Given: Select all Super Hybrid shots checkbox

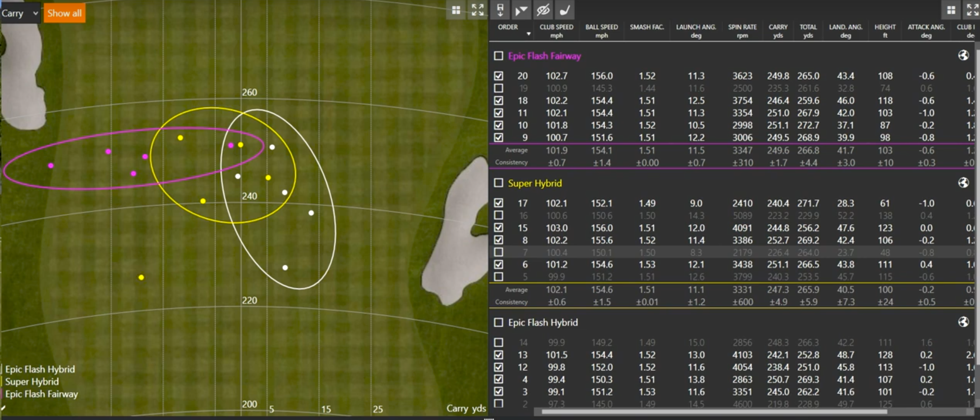Looking at the screenshot, I should [x=498, y=183].
